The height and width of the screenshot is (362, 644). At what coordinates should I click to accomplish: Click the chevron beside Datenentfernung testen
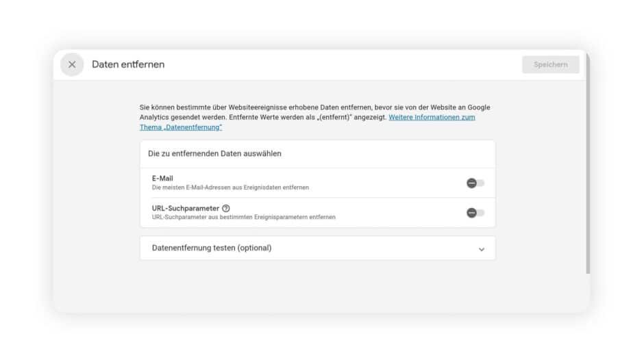click(482, 249)
